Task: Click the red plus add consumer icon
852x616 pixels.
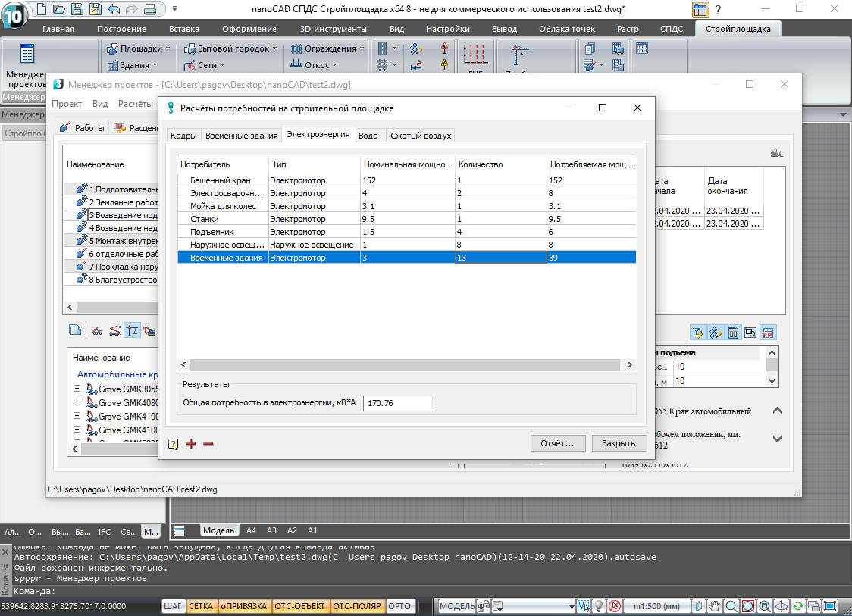Action: pos(191,444)
